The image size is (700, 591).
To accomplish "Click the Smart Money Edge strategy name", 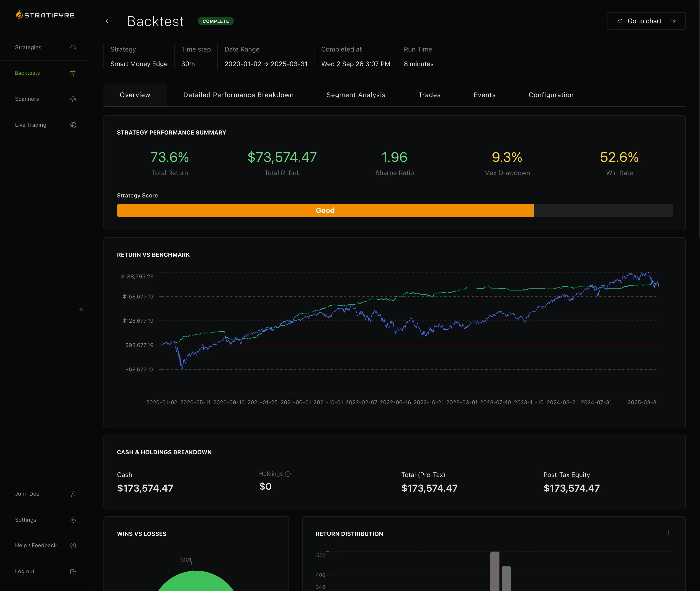I will [x=139, y=64].
